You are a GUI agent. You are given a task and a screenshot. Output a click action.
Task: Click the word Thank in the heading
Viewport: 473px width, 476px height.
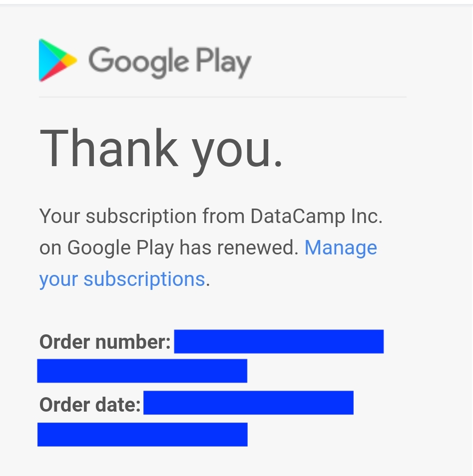(108, 149)
